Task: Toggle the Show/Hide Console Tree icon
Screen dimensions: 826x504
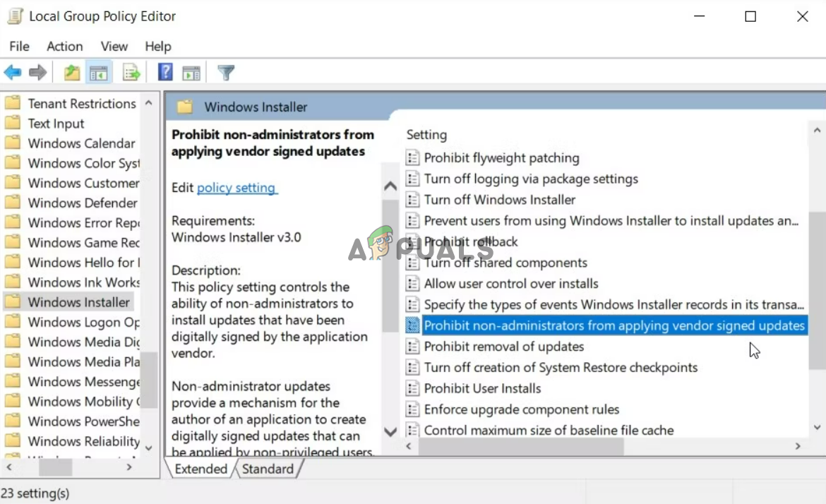Action: [x=99, y=73]
